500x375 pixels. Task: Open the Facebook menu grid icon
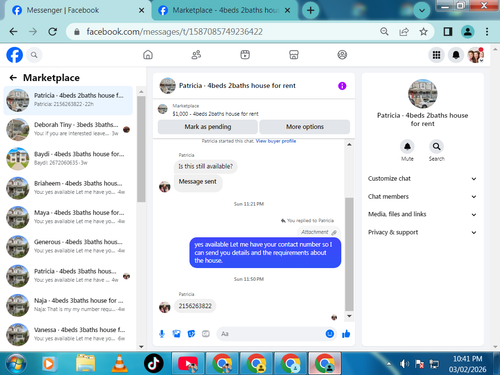(436, 55)
